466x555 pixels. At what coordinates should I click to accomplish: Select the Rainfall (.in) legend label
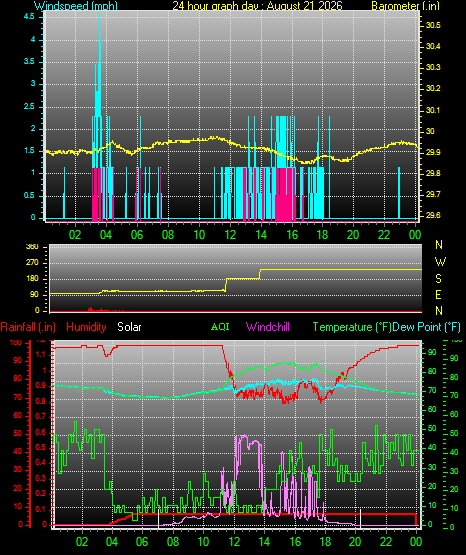pyautogui.click(x=28, y=327)
